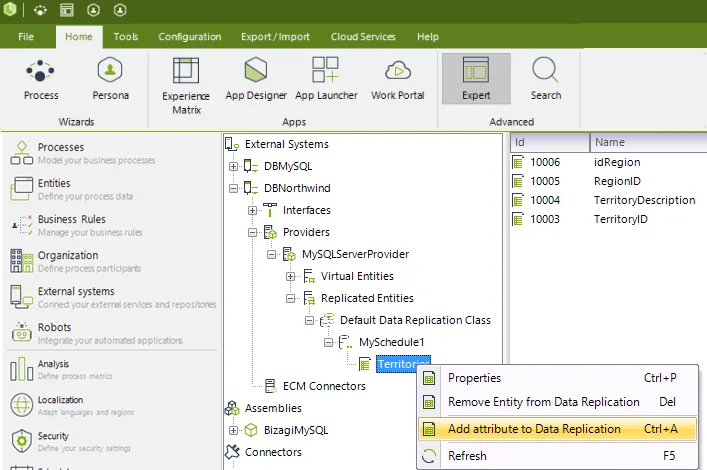This screenshot has width=707, height=470.
Task: Select the ECM Connectors tree node
Action: [324, 386]
